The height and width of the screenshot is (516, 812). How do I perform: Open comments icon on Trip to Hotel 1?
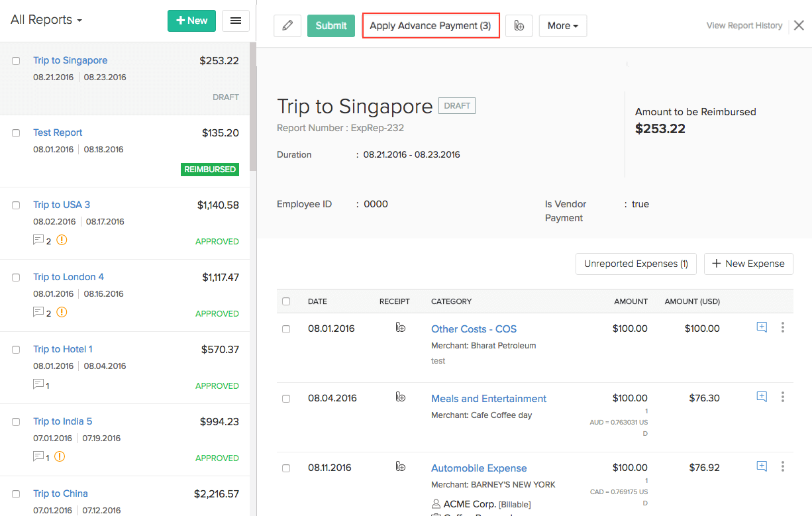pyautogui.click(x=38, y=384)
